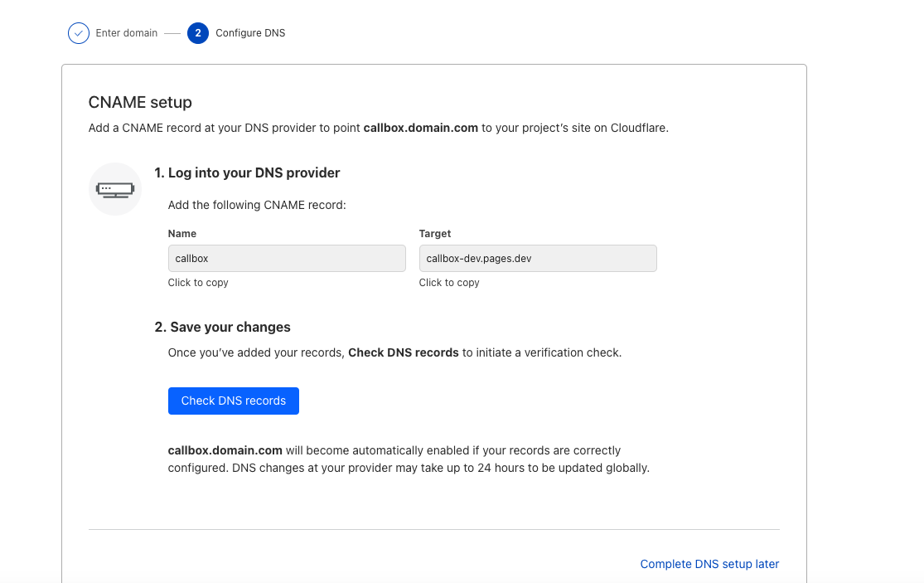Copy the Name field value callbox
Viewport: 924px width, 583px height.
[287, 259]
